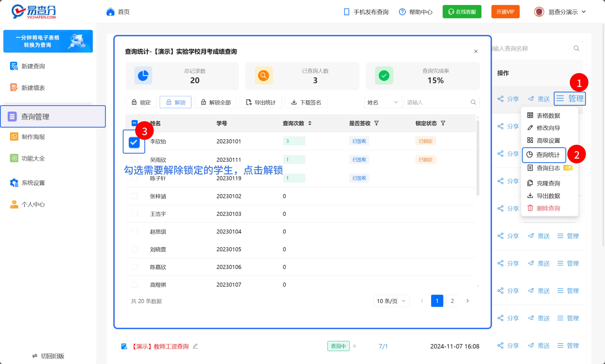605x364 pixels.
Task: Expand the 易查分演示 account menu
Action: click(x=583, y=12)
